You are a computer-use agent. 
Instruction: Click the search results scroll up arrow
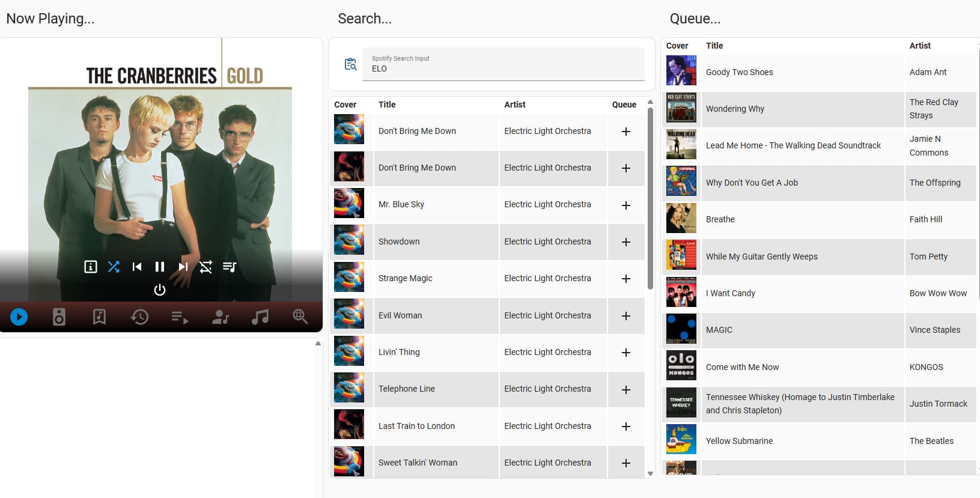click(x=650, y=102)
